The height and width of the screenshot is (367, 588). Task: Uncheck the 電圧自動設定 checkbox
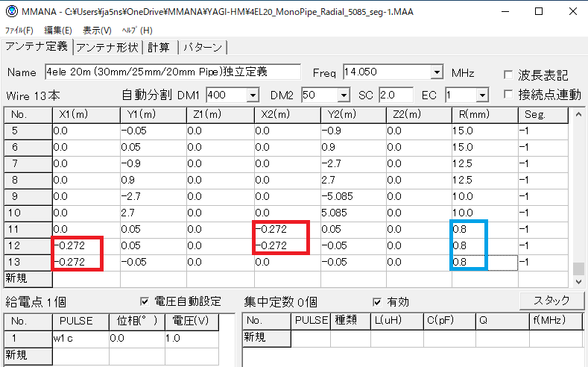tap(145, 301)
